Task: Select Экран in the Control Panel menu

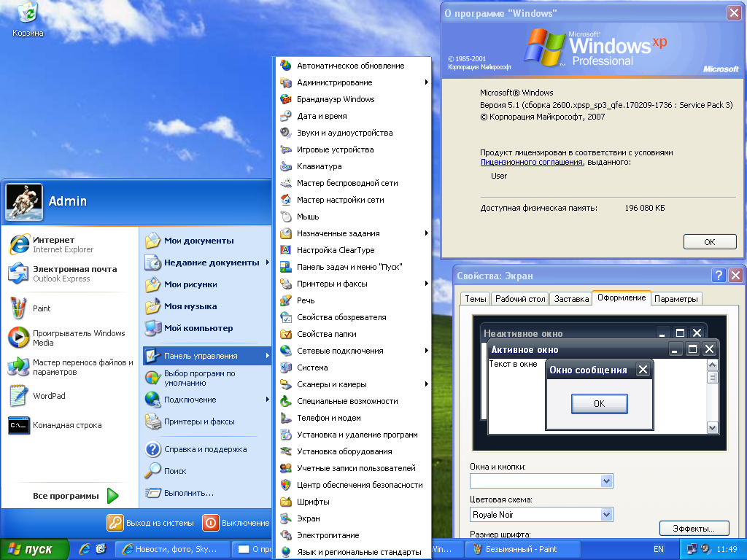Action: [354, 518]
